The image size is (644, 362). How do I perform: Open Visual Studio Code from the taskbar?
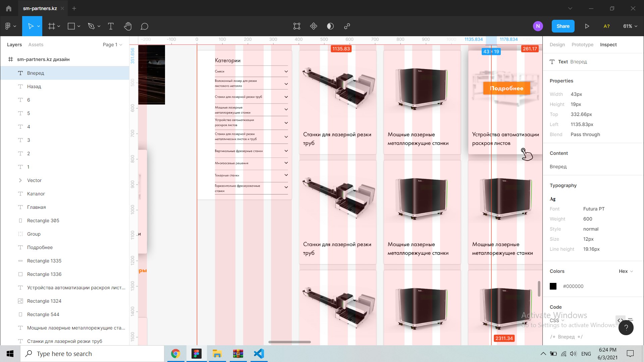tap(259, 354)
